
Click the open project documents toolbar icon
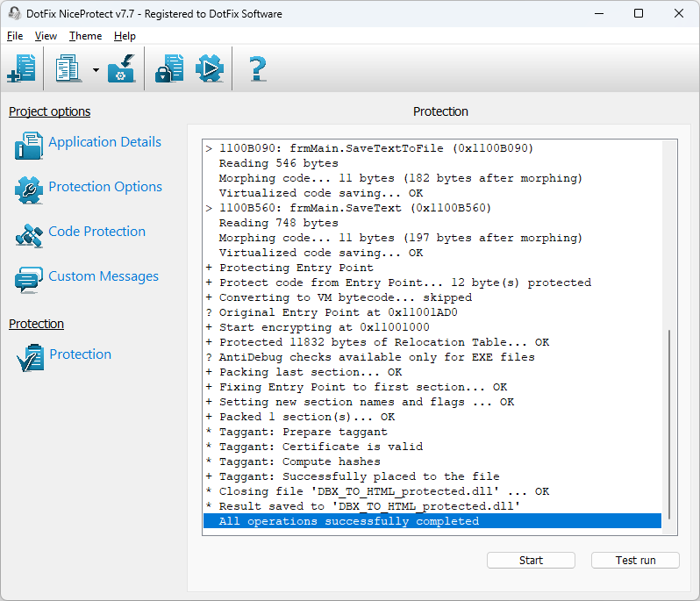[x=68, y=68]
